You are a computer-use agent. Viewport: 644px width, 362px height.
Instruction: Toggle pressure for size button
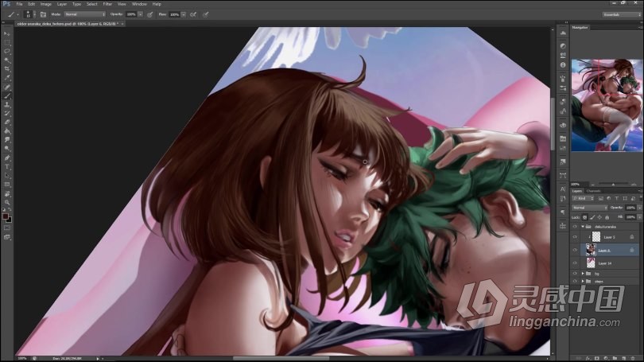(205, 14)
